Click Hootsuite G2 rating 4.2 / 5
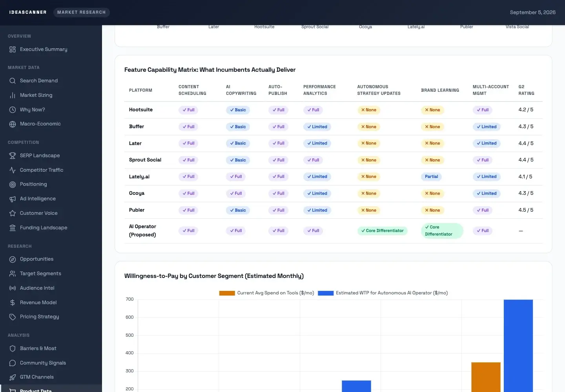 (526, 110)
